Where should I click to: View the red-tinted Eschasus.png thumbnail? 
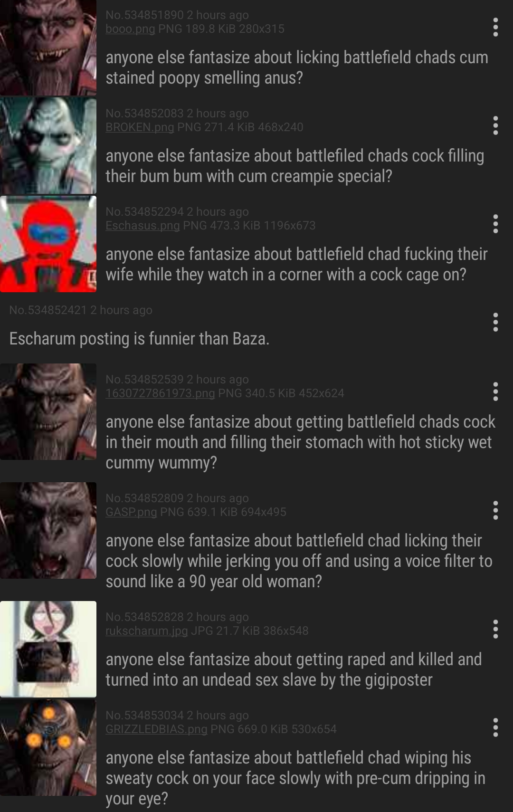coord(48,244)
